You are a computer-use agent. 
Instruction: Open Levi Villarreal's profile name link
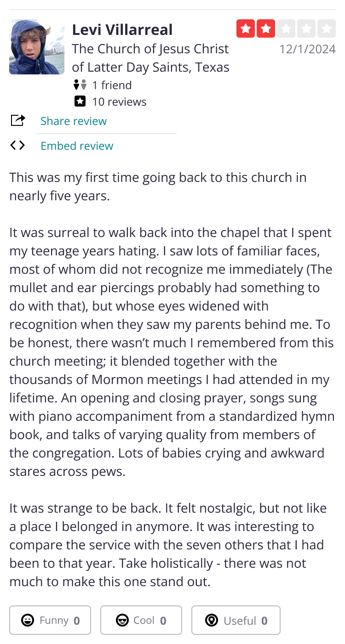pyautogui.click(x=122, y=29)
